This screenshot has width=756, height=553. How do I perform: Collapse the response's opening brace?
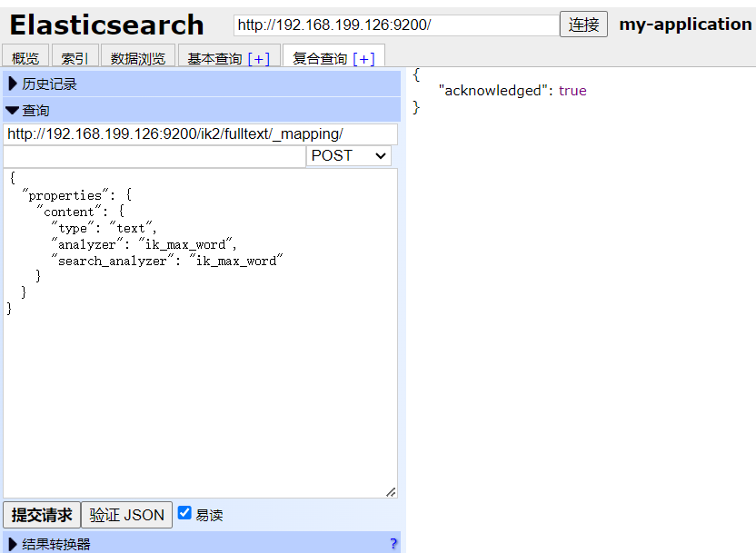tap(416, 74)
